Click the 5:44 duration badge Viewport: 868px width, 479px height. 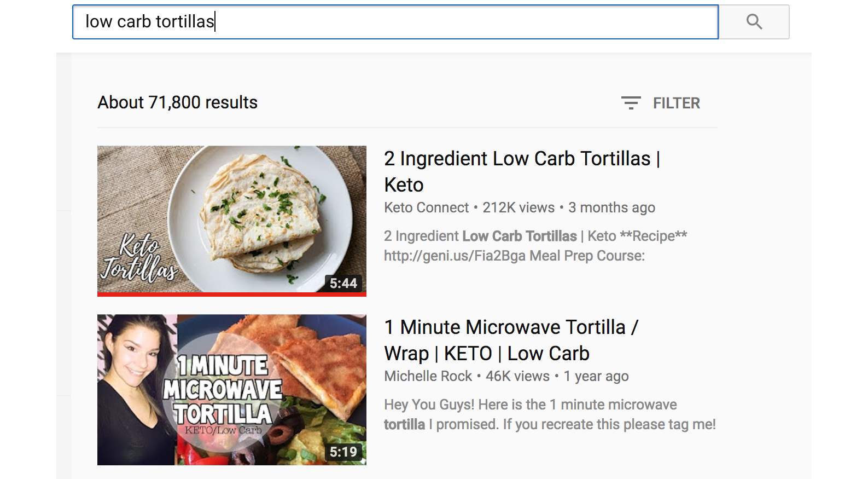click(344, 284)
